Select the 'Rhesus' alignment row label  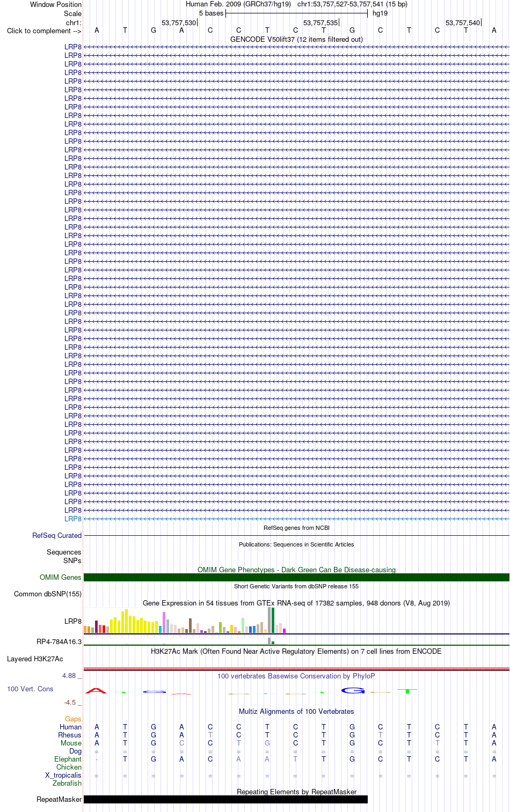(x=70, y=735)
